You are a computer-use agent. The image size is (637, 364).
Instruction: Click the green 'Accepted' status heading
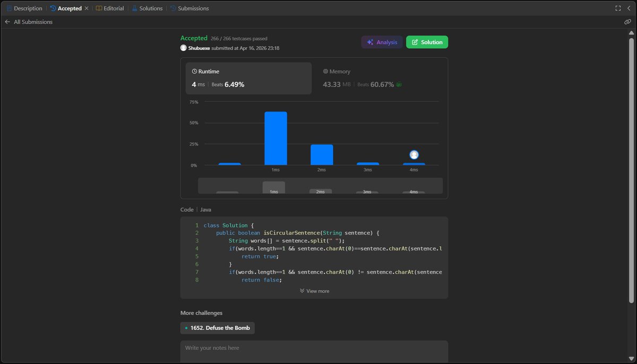point(194,38)
